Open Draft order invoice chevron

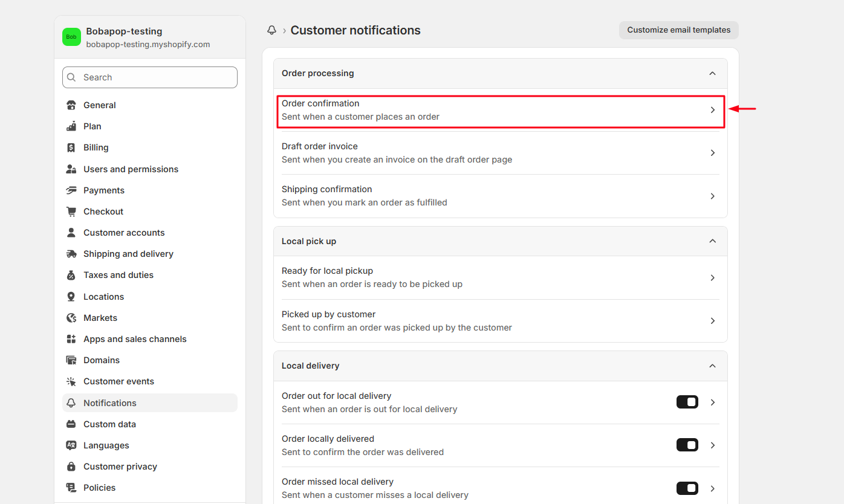pyautogui.click(x=713, y=153)
